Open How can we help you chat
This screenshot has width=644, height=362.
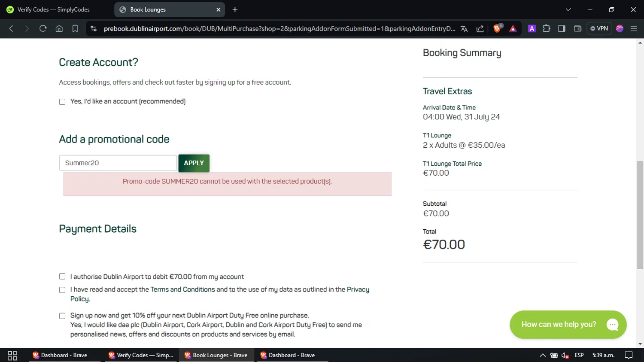click(568, 325)
